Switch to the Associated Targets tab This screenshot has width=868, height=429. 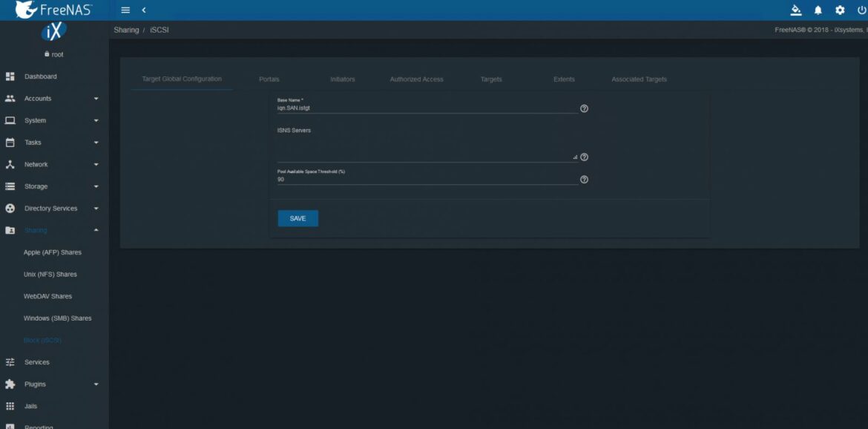pyautogui.click(x=639, y=79)
